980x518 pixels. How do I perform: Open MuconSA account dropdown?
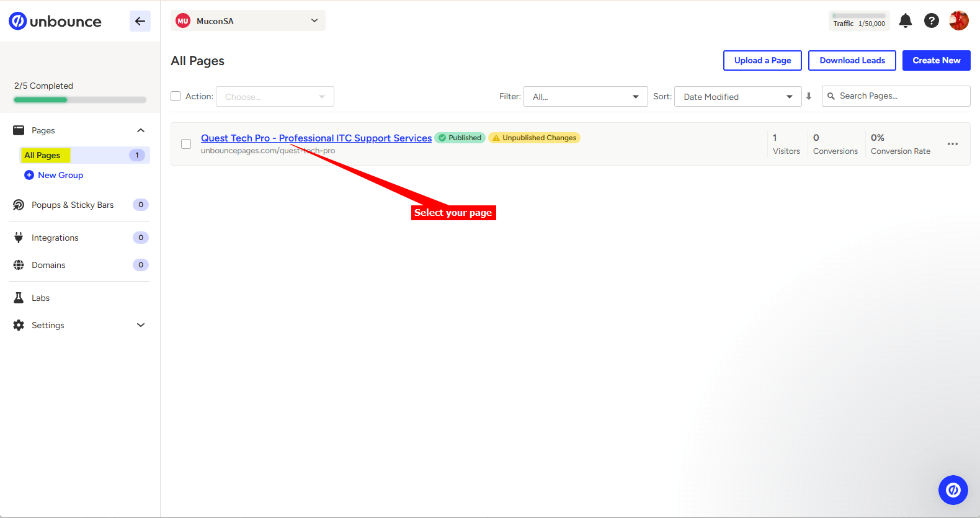point(248,20)
